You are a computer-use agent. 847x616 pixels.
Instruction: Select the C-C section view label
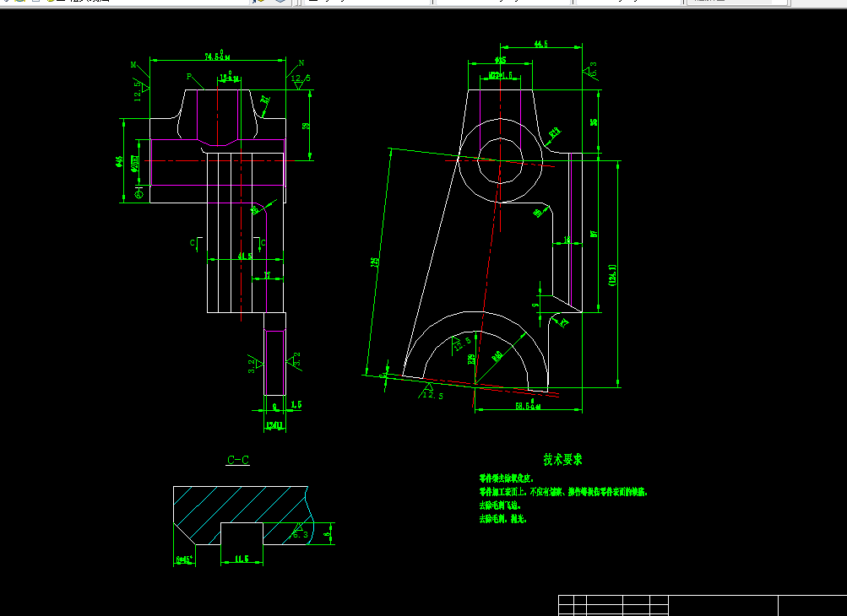tap(238, 460)
